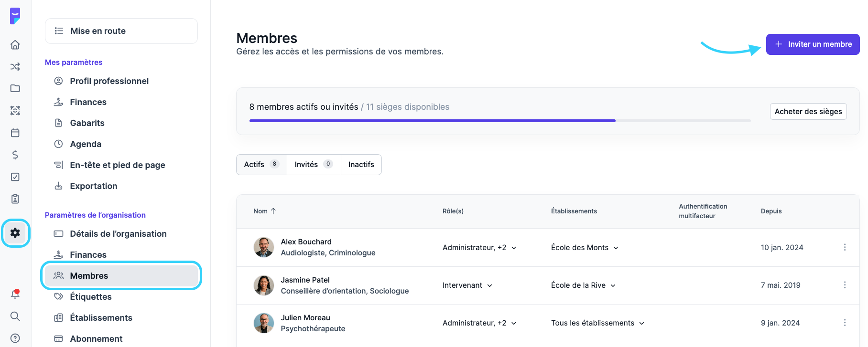Click the seats usage progress bar

pos(499,121)
